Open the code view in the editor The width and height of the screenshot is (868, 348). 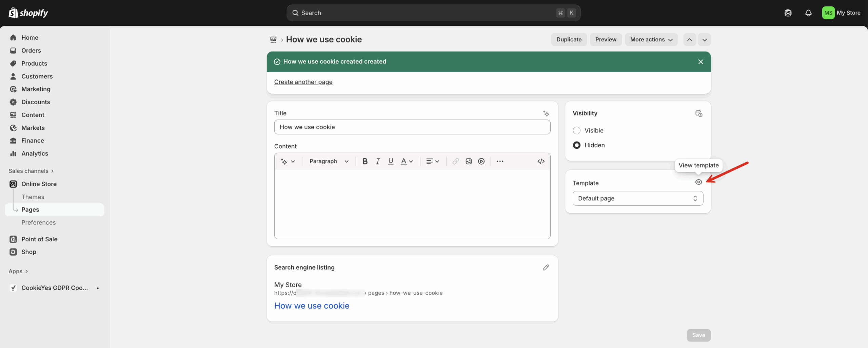541,161
